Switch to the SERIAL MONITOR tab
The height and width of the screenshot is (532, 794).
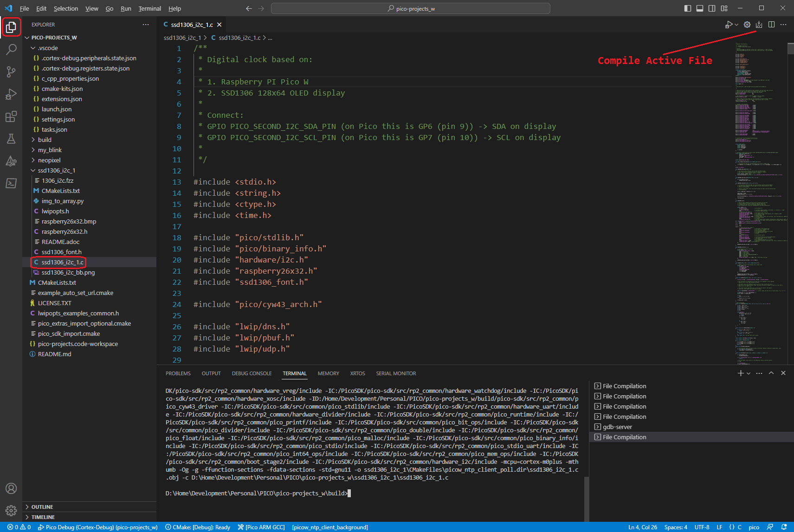pos(396,373)
